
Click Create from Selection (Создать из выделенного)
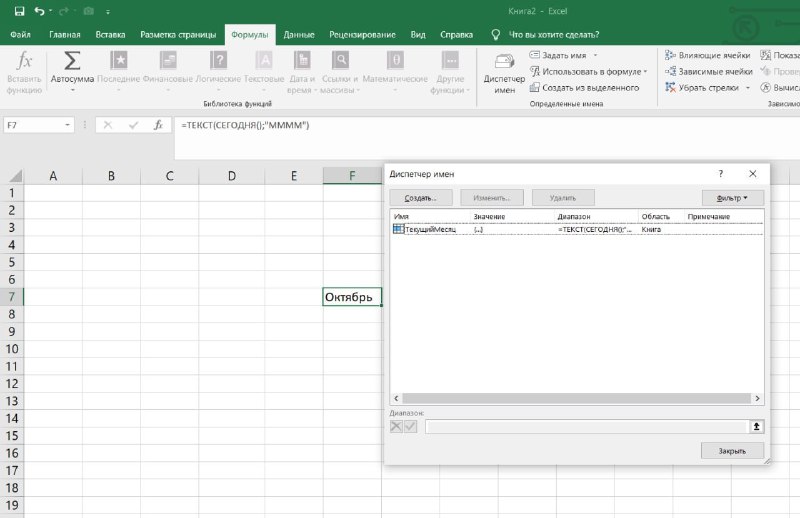tap(584, 88)
